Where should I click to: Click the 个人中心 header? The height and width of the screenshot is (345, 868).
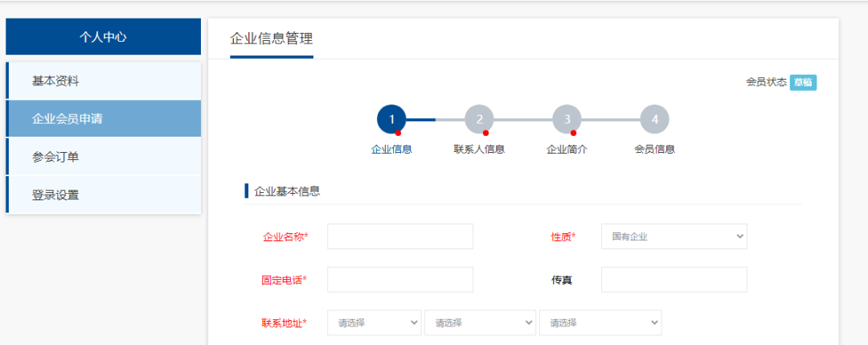point(103,37)
